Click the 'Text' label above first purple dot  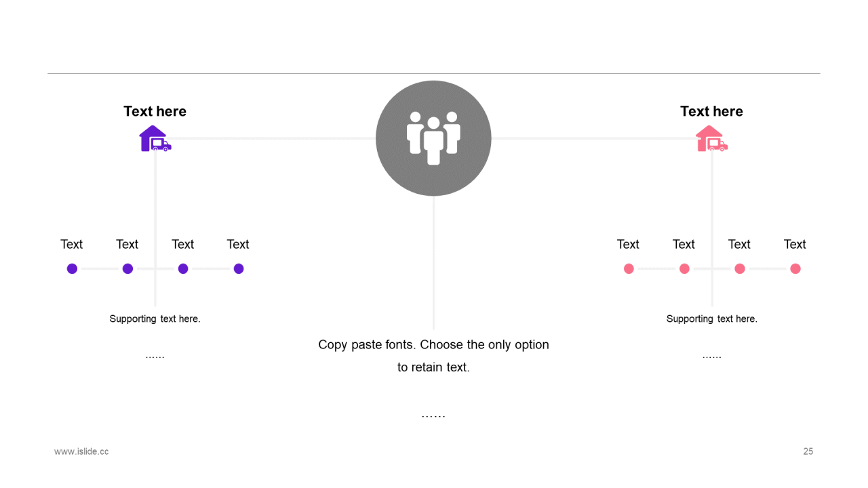pos(71,244)
